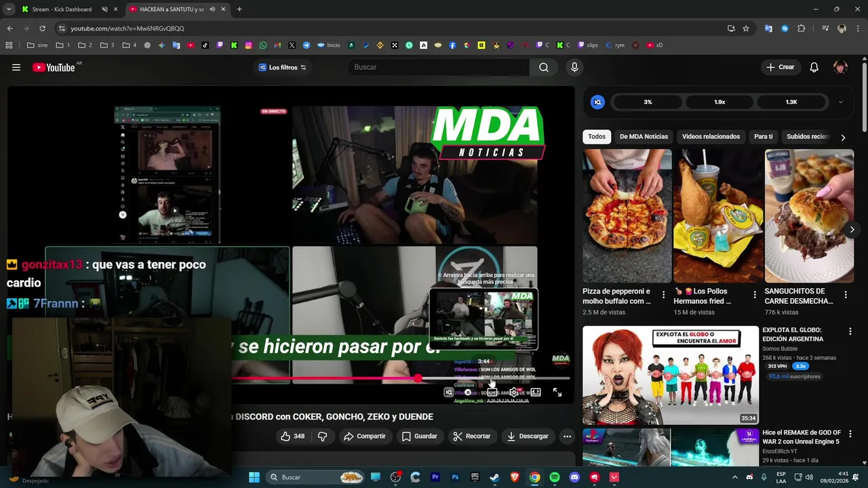Open Explota el Globo video thumbnail
The image size is (868, 488).
(671, 375)
